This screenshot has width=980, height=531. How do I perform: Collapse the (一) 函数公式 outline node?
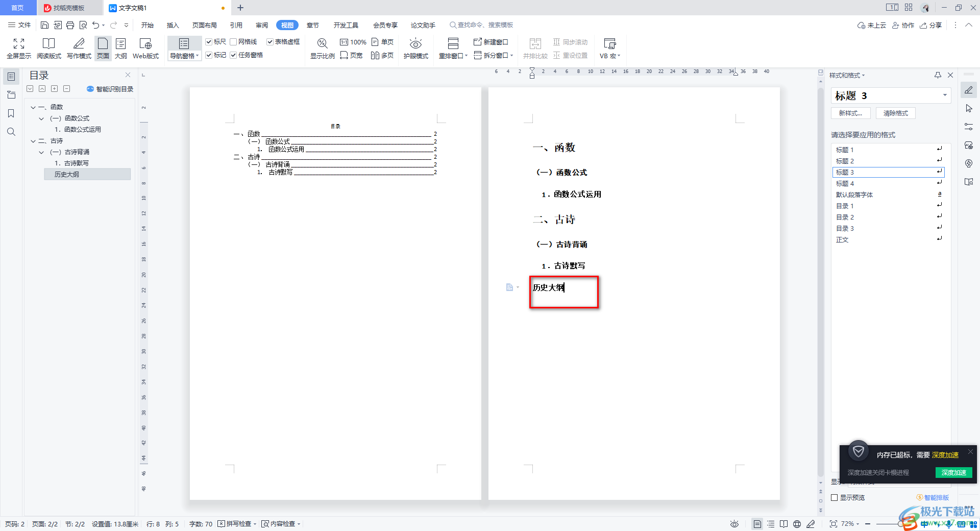[42, 118]
